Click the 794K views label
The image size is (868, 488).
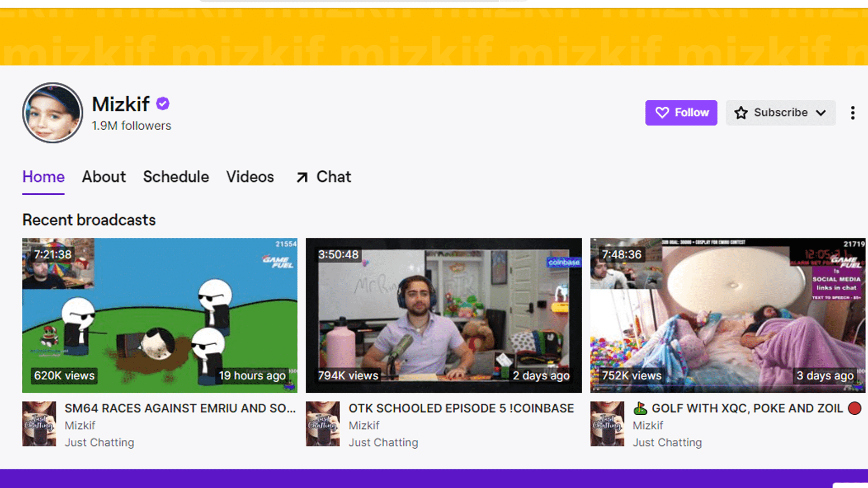click(348, 375)
